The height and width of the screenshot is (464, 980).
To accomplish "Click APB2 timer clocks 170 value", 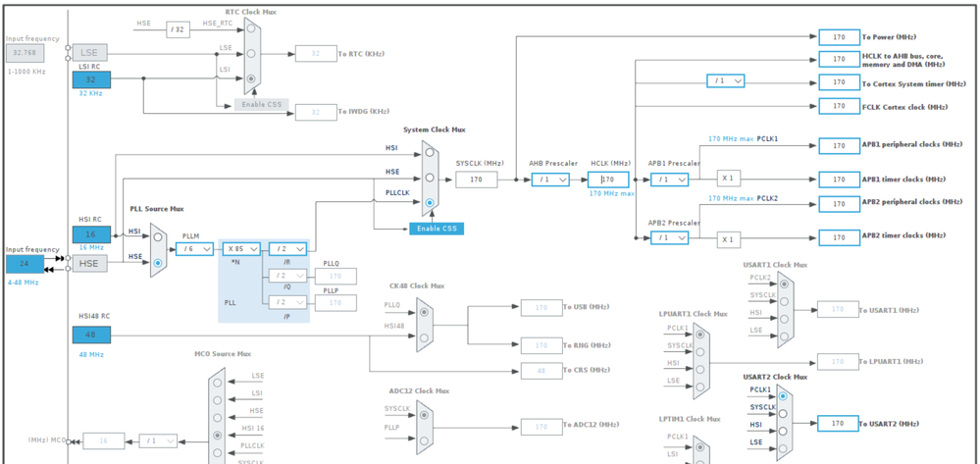I will [x=840, y=237].
